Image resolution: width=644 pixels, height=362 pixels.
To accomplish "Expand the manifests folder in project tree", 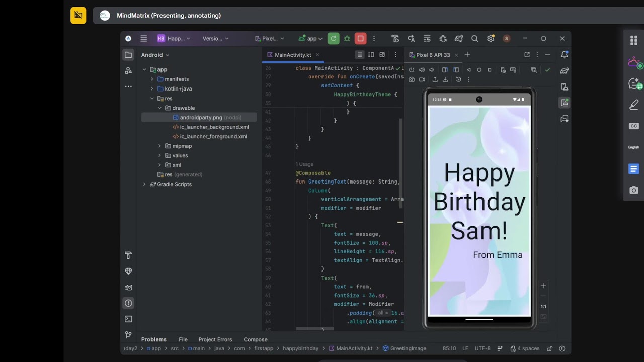I will pyautogui.click(x=152, y=79).
